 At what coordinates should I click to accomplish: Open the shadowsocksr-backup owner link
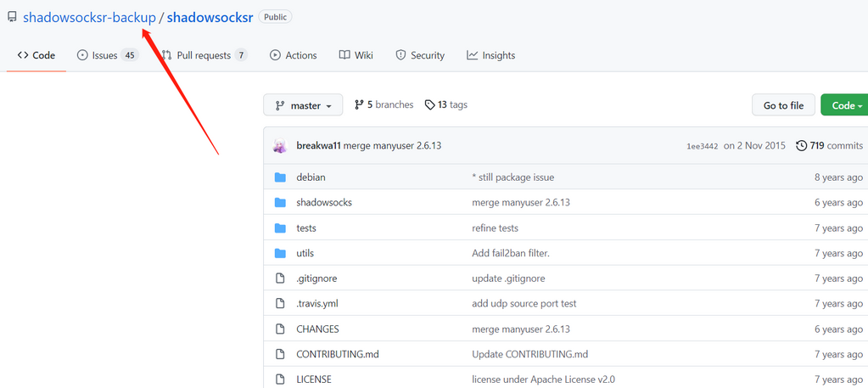pyautogui.click(x=89, y=17)
